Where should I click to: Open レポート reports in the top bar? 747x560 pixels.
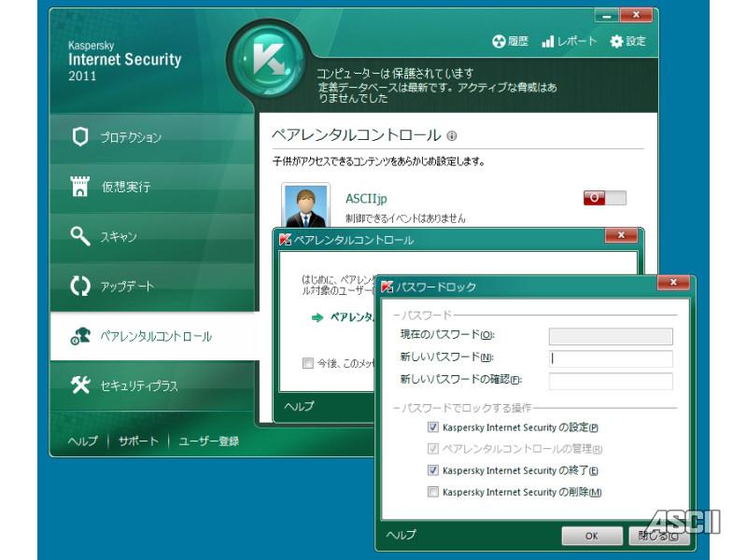pos(570,41)
